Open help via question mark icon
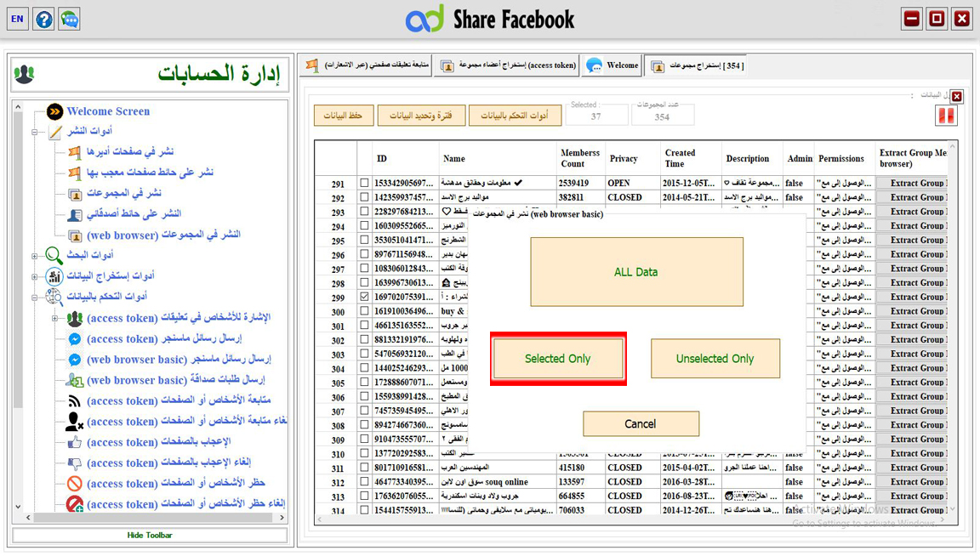Image resolution: width=980 pixels, height=556 pixels. click(43, 19)
